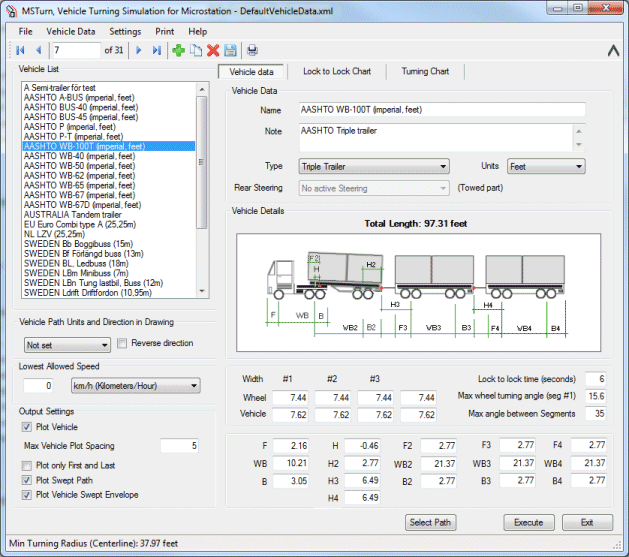This screenshot has height=557, width=629.
Task: Click the F value field 2.16
Action: coord(291,446)
